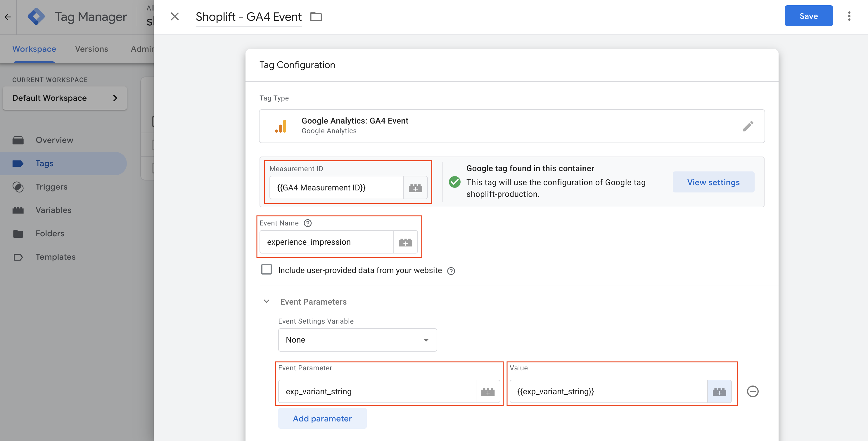This screenshot has height=441, width=868.
Task: Expand the Default Workspace selector
Action: (65, 98)
